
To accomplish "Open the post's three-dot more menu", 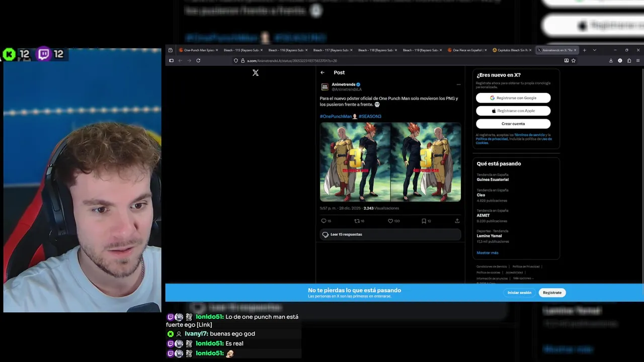I will [458, 84].
